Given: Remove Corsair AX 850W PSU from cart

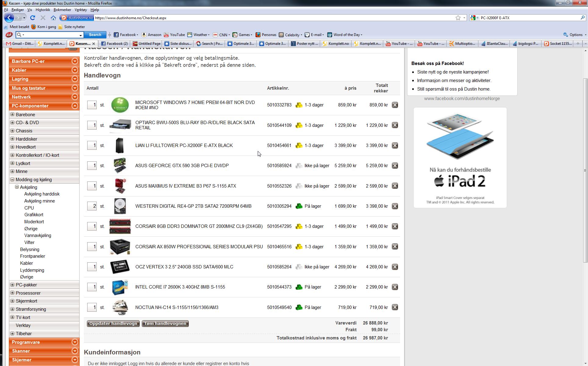Looking at the screenshot, I should click(x=395, y=246).
